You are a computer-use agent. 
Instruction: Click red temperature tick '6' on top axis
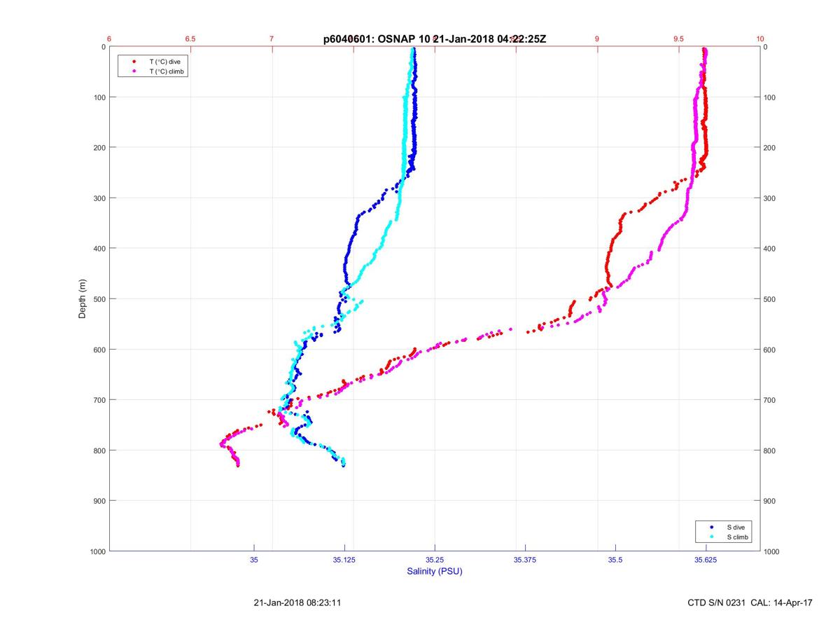109,39
